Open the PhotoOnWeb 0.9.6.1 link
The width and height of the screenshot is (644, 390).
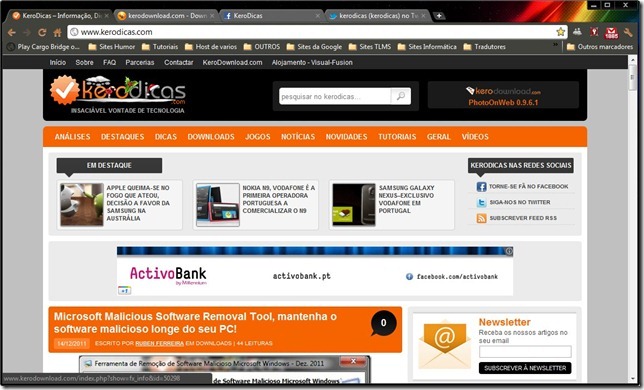coord(503,103)
